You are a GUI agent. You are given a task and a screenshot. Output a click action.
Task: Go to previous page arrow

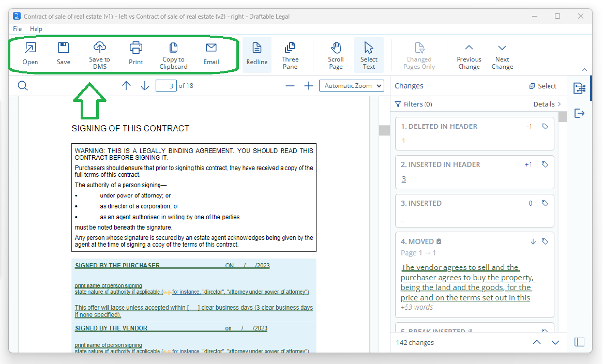(x=126, y=85)
